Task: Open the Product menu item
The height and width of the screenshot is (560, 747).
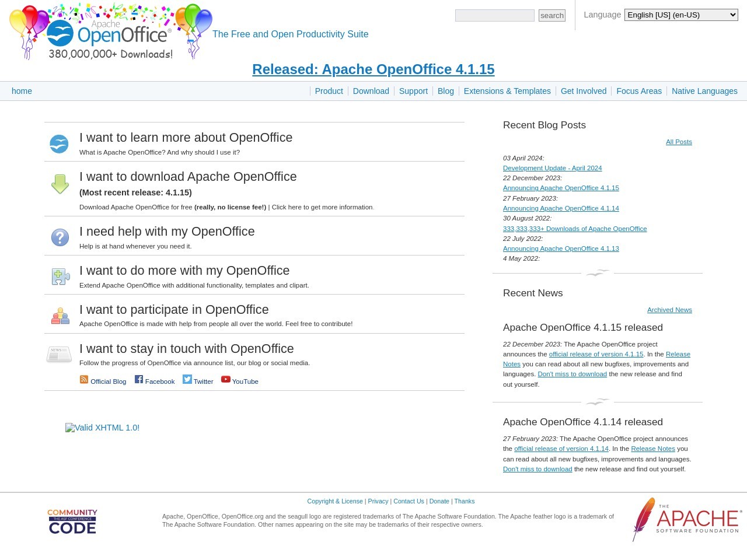Action: pyautogui.click(x=329, y=91)
